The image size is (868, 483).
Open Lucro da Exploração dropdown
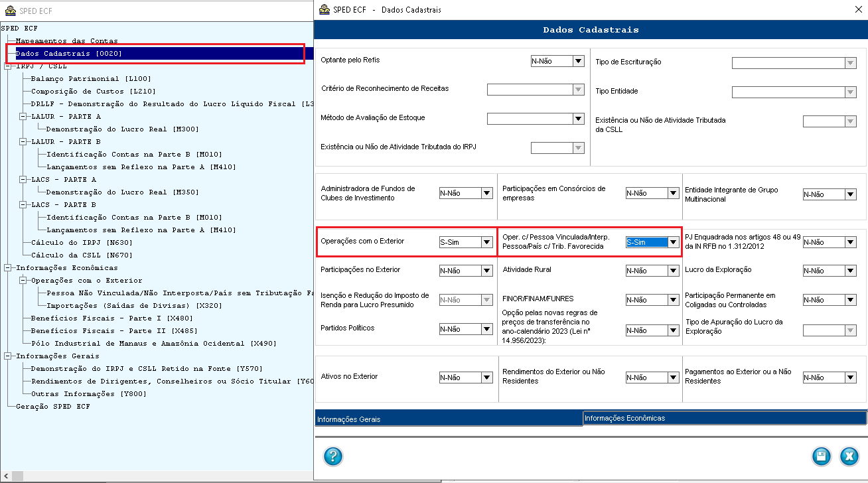pos(851,271)
